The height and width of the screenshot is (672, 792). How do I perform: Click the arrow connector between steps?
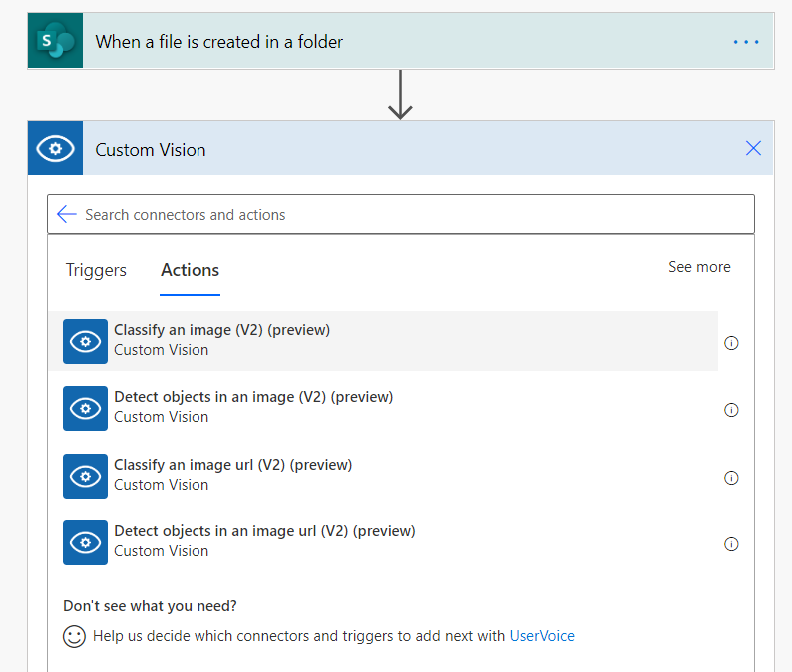click(x=400, y=95)
